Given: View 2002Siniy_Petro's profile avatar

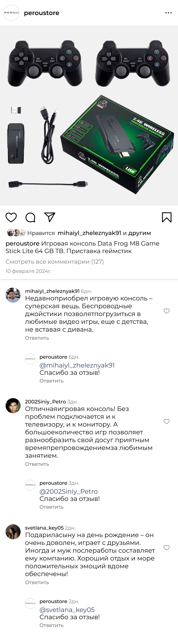Looking at the screenshot, I should pyautogui.click(x=13, y=406).
